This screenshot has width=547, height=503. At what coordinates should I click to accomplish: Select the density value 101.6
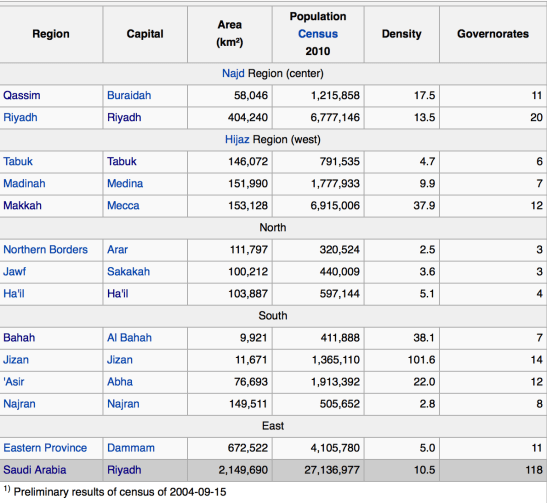[x=421, y=360]
